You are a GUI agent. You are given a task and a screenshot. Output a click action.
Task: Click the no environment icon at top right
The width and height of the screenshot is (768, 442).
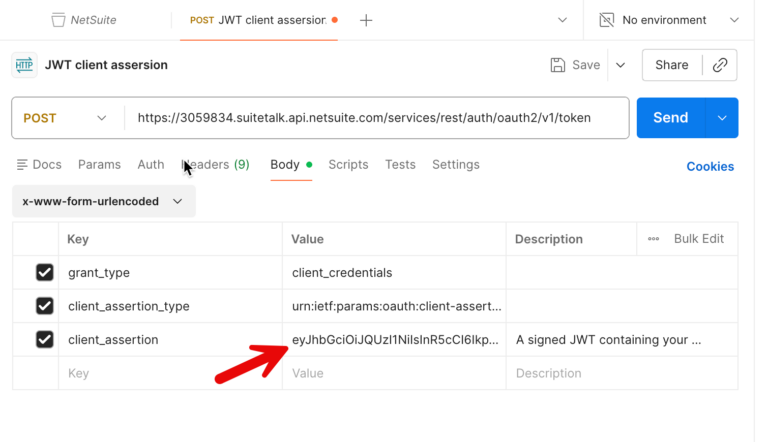coord(607,20)
